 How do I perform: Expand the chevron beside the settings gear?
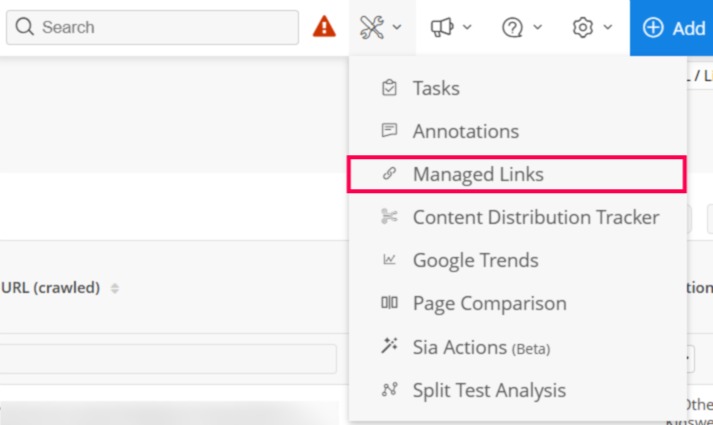(x=608, y=28)
